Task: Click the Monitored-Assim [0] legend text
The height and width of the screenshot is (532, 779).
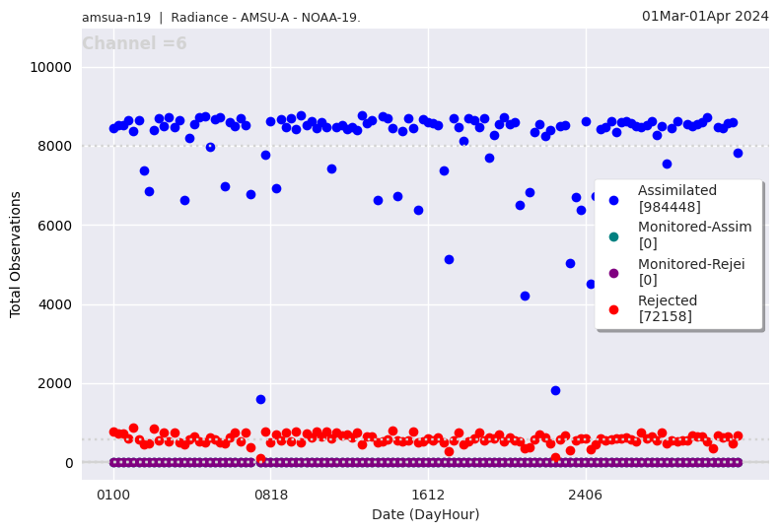Action: 694,234
